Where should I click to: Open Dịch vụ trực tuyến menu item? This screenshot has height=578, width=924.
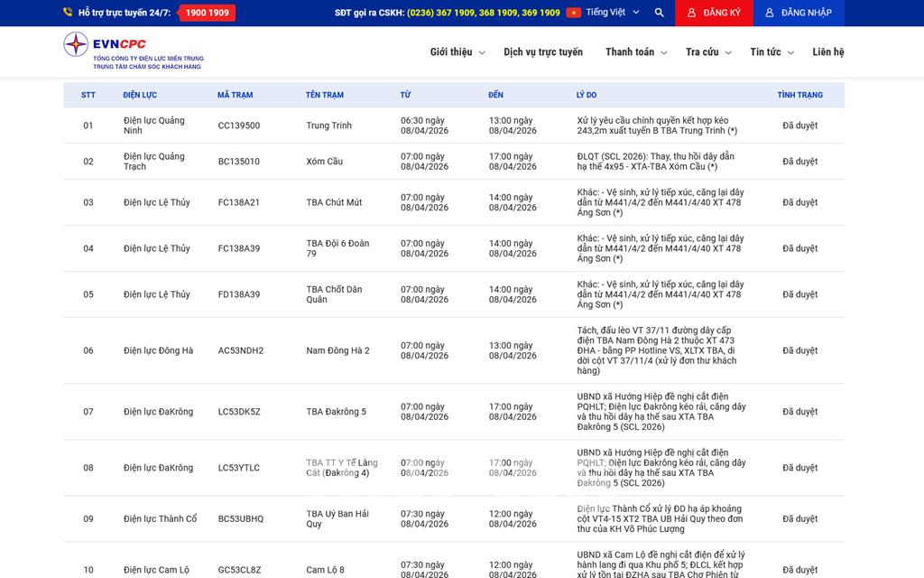542,52
